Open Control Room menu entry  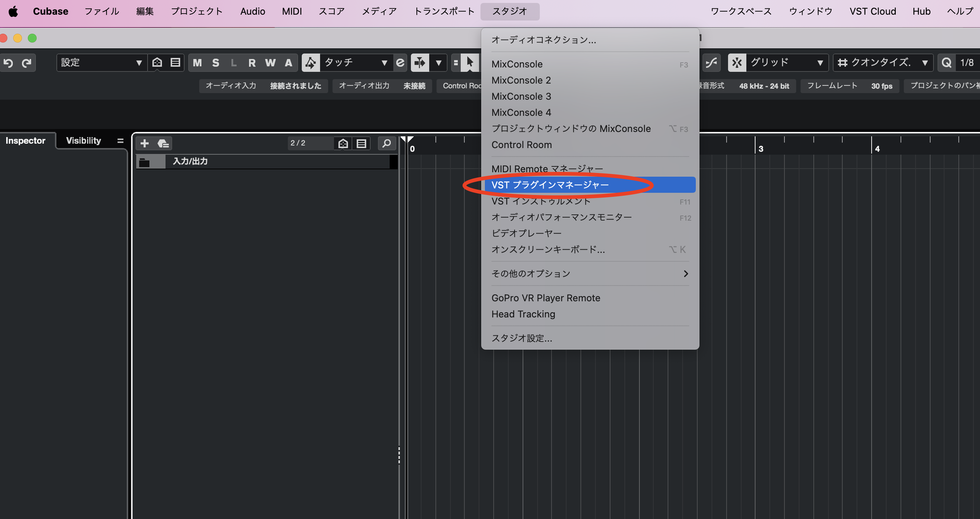coord(590,145)
